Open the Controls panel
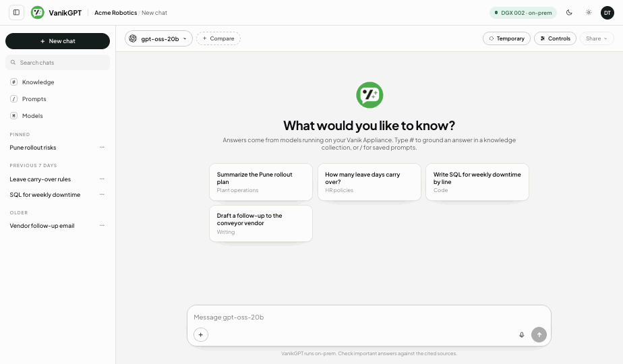This screenshot has height=364, width=623. pyautogui.click(x=555, y=38)
